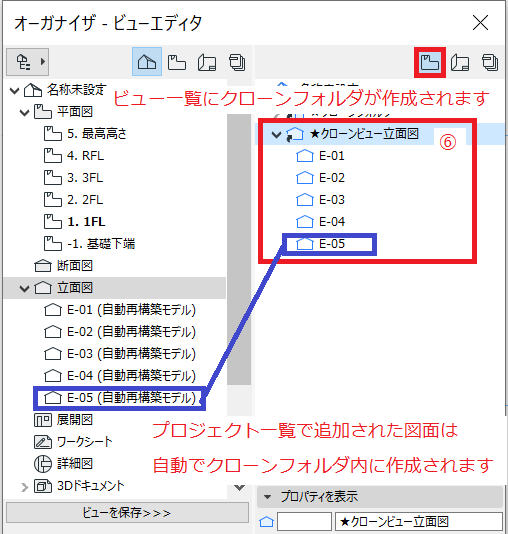
Task: Select Publisher Sets icon in right toolbar
Action: tap(490, 63)
